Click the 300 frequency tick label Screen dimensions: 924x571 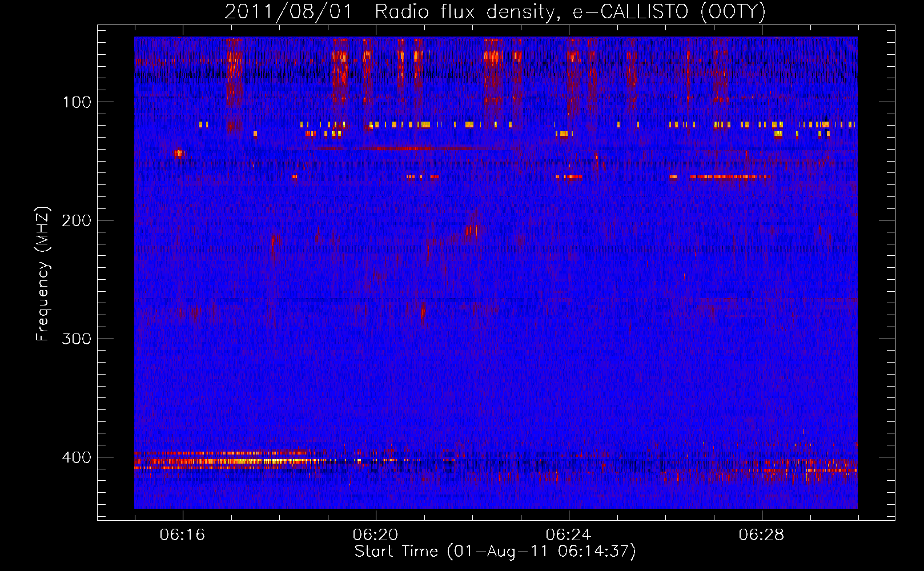tap(77, 339)
